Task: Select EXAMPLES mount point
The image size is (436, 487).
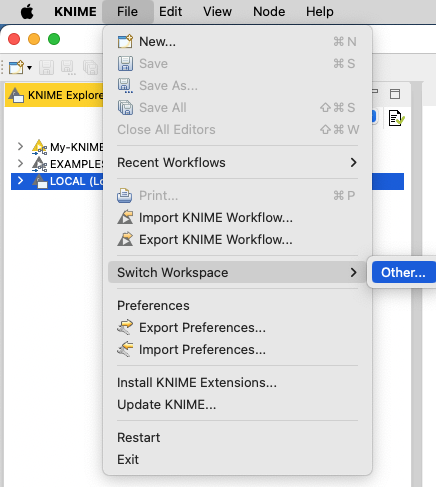Action: [x=76, y=164]
